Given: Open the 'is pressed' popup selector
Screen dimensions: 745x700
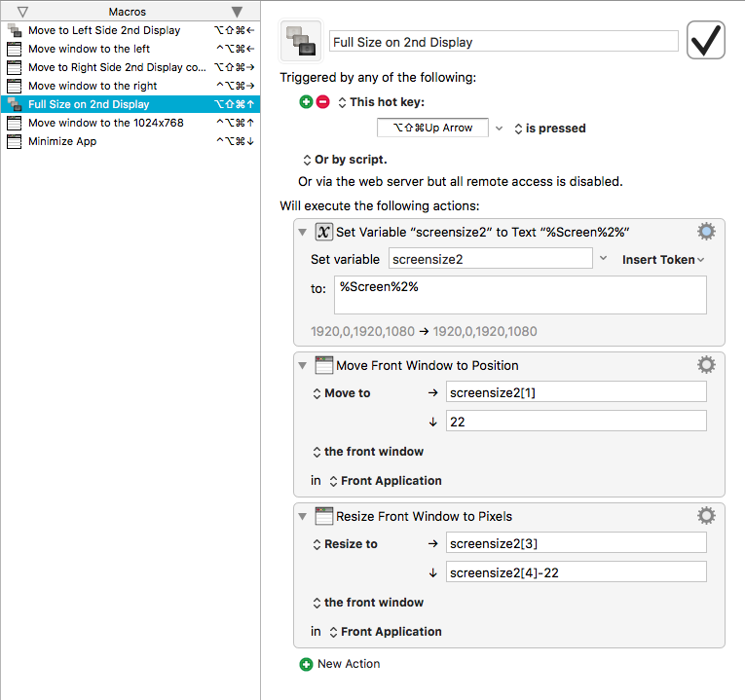Looking at the screenshot, I should (549, 129).
